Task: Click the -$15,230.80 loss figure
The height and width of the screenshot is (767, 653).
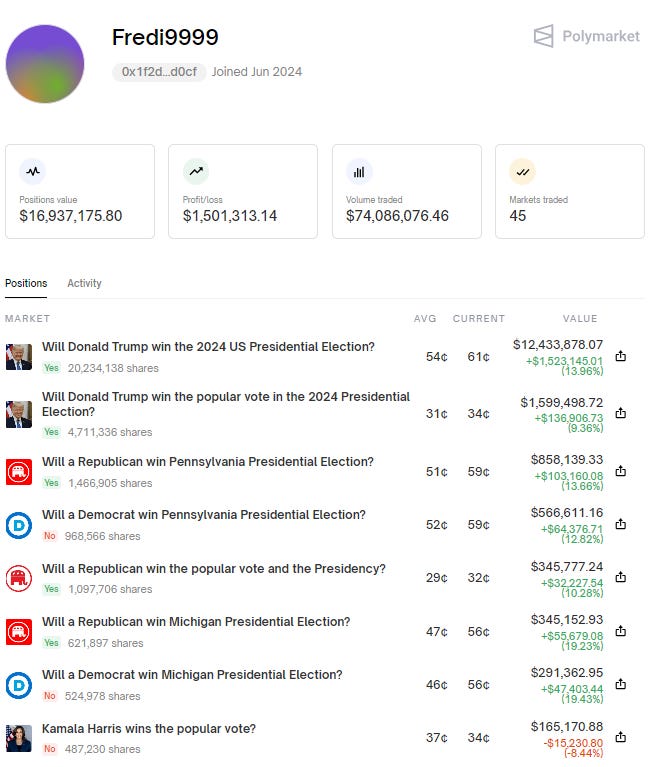Action: (573, 743)
